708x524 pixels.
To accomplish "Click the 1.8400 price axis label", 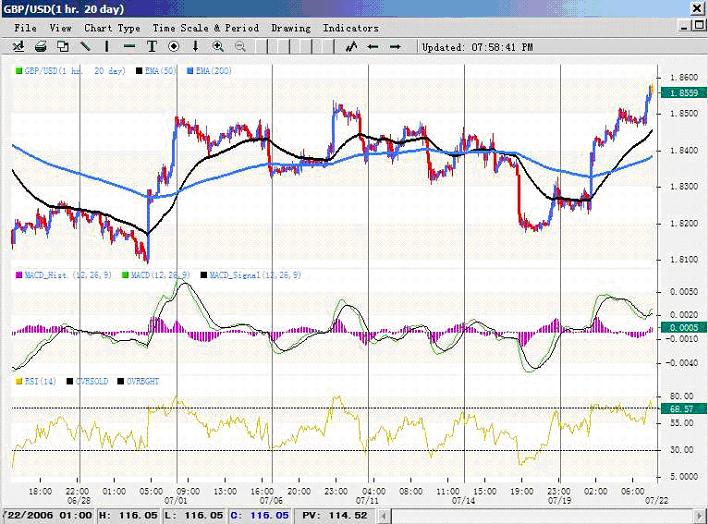I will point(684,150).
